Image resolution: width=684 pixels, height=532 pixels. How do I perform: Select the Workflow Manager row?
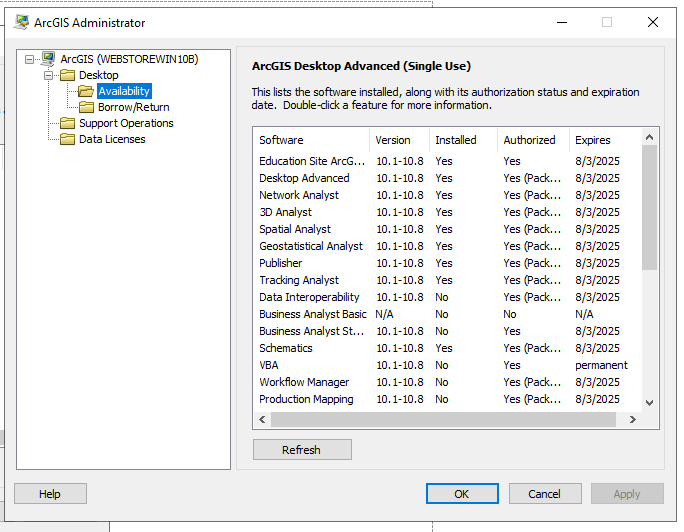(448, 382)
